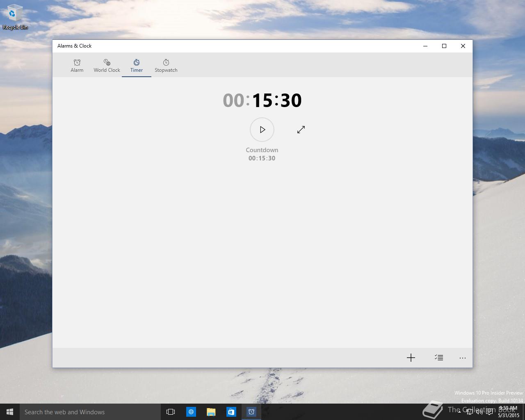Image resolution: width=525 pixels, height=420 pixels.
Task: Click the Alarms & Clock taskbar icon
Action: pyautogui.click(x=251, y=412)
